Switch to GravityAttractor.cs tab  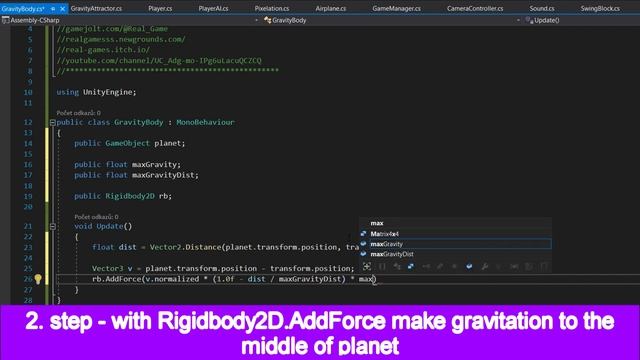(x=96, y=8)
